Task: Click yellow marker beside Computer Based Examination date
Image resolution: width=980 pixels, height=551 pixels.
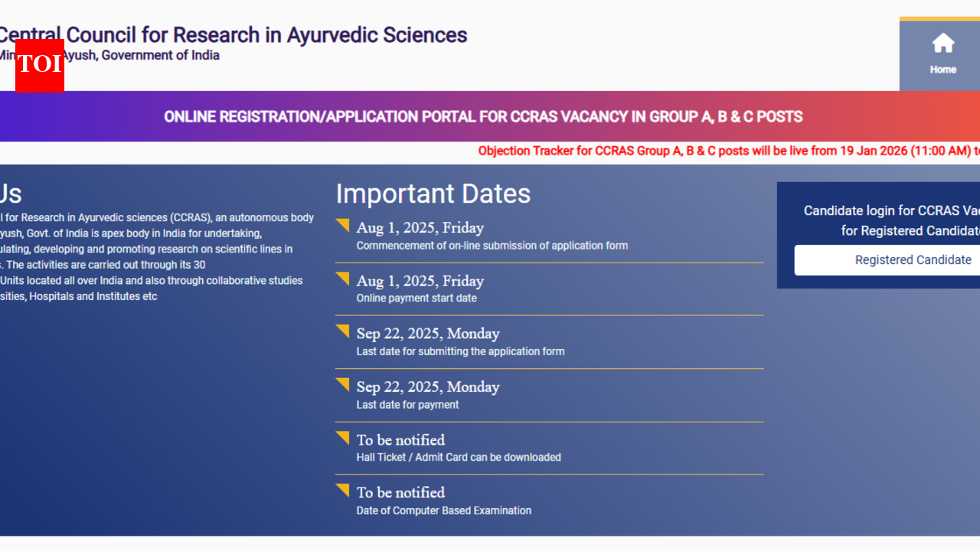Action: pyautogui.click(x=343, y=490)
